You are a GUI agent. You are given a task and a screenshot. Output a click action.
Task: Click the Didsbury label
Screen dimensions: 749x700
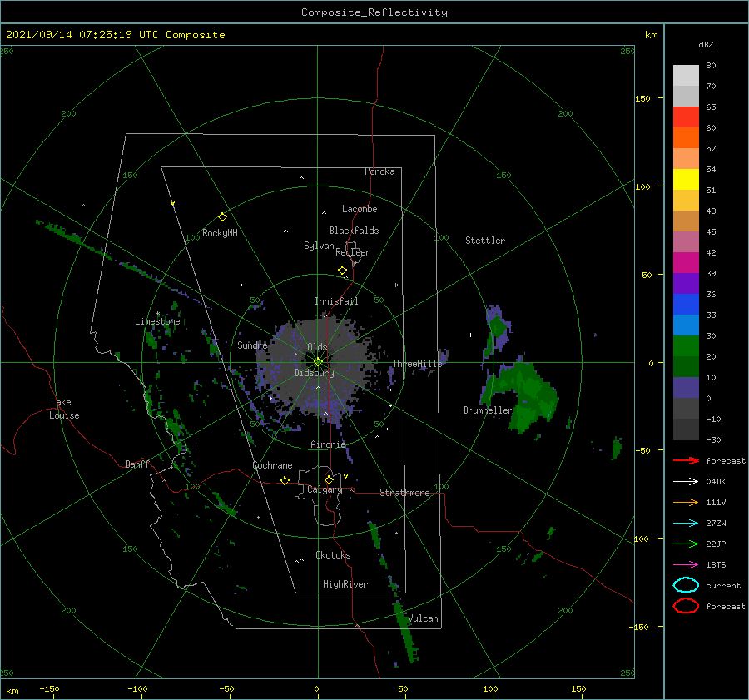(314, 373)
